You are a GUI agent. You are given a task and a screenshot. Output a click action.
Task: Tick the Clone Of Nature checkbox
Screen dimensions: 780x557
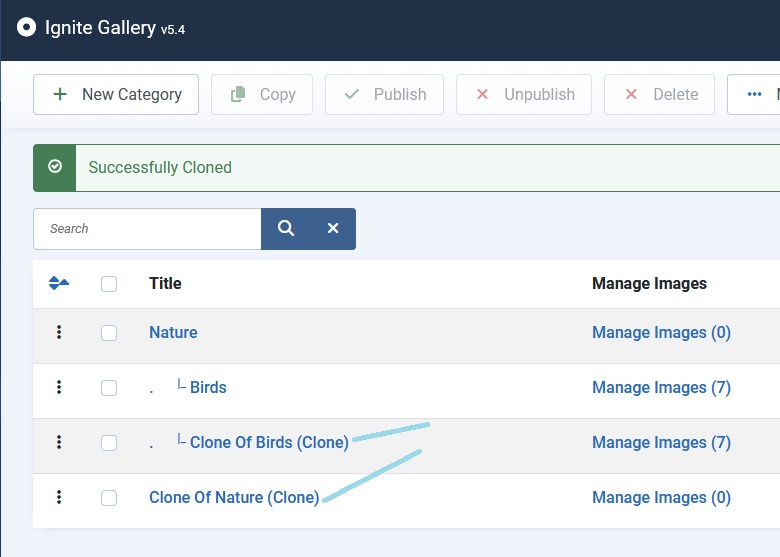click(x=109, y=497)
